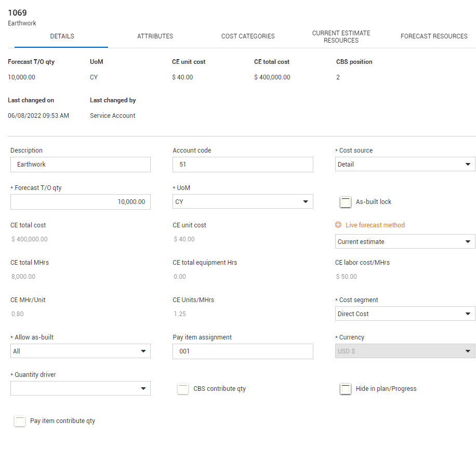This screenshot has height=449, width=476.
Task: Click into the Description input field
Action: click(x=81, y=165)
